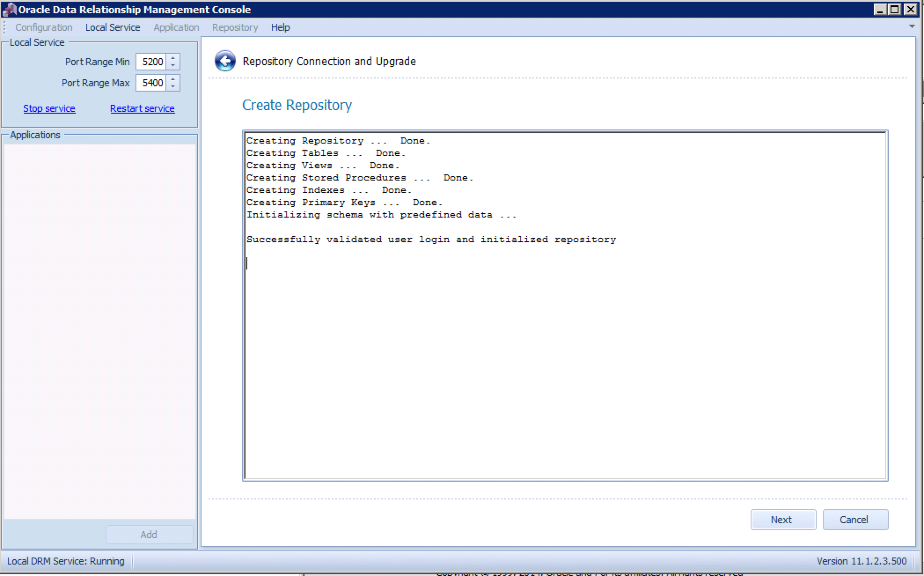Click the Oracle DRM app icon in the title bar
The width and height of the screenshot is (924, 576).
[x=9, y=9]
